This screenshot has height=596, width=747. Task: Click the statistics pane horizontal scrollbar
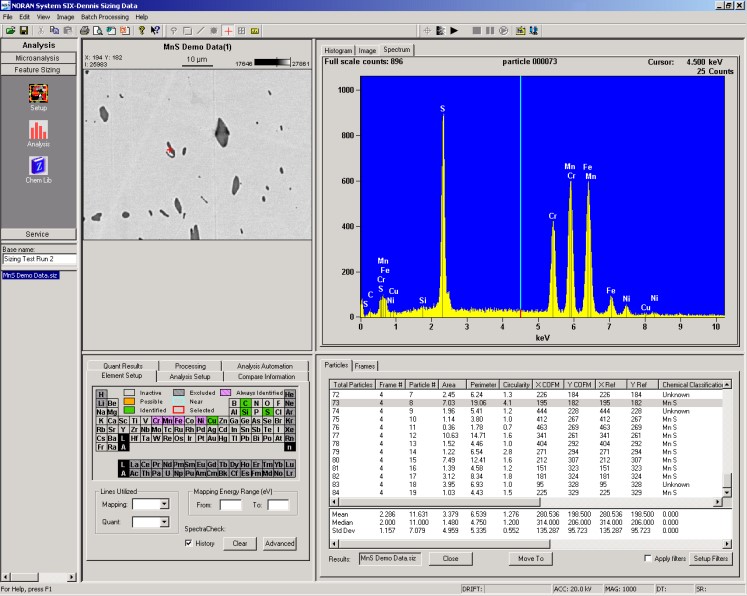[x=531, y=544]
